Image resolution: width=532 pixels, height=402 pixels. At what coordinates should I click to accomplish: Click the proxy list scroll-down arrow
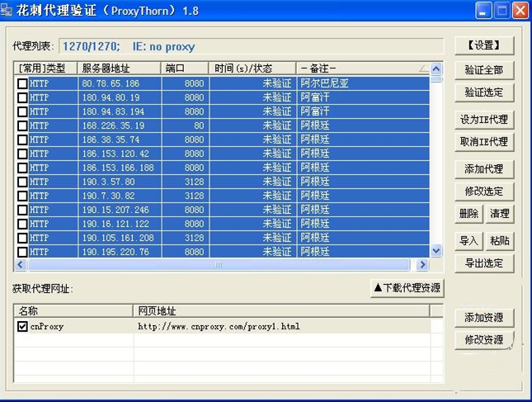(x=436, y=250)
